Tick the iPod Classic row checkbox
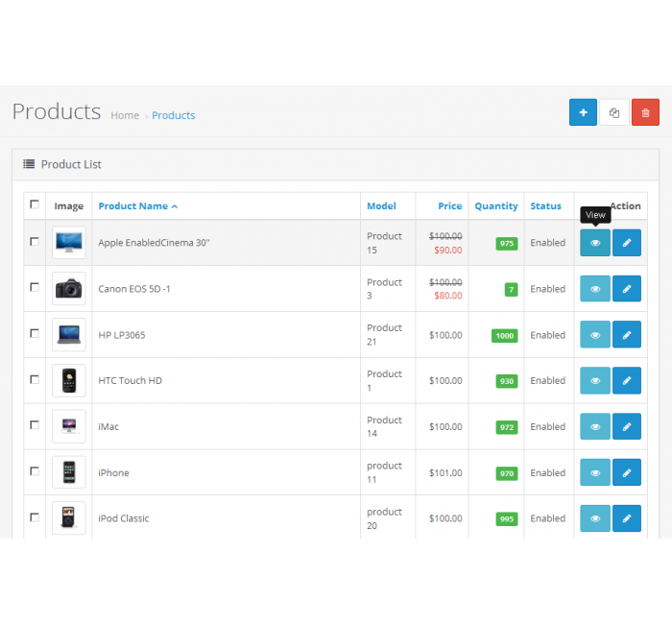672x624 pixels. point(35,517)
